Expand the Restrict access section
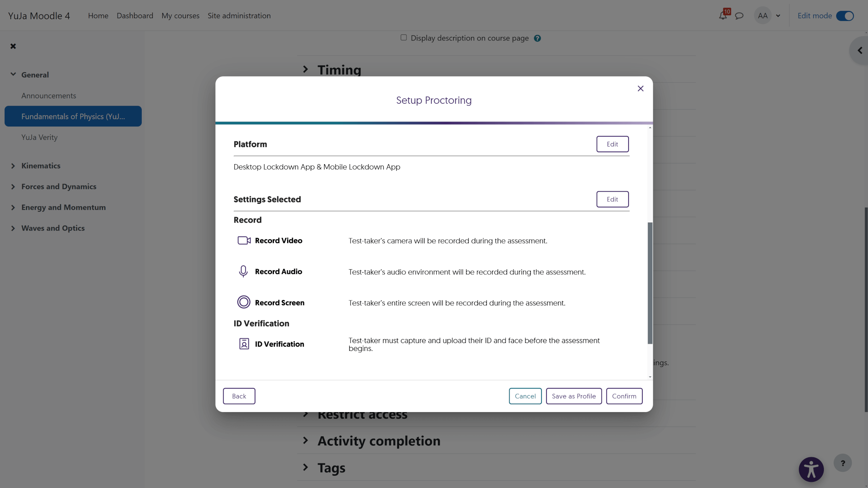The width and height of the screenshot is (868, 488). coord(305,414)
